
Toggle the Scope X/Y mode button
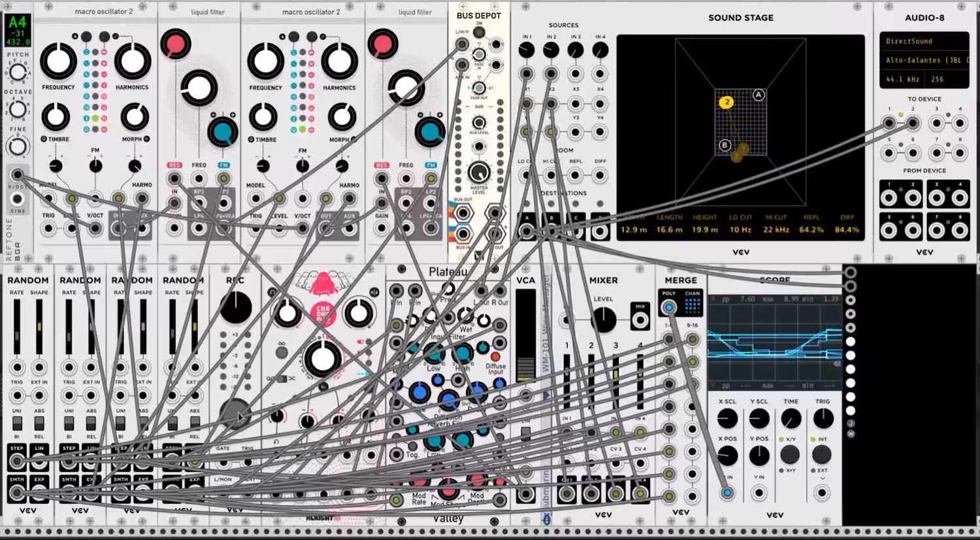(790, 454)
